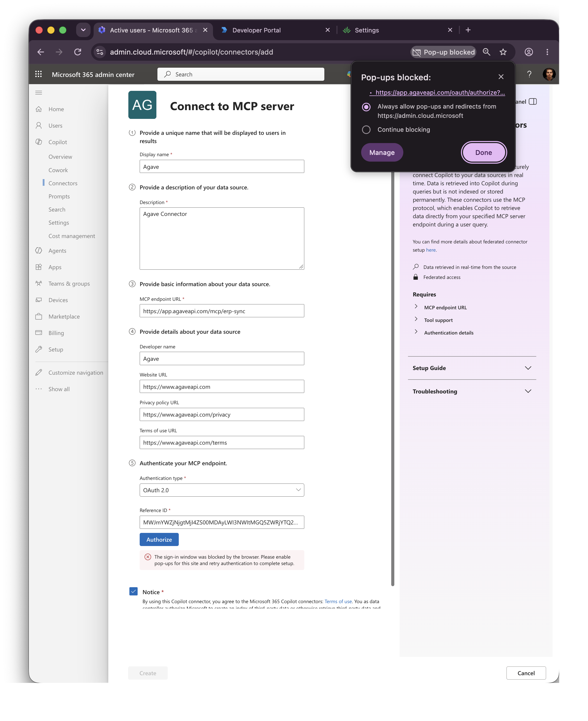
Task: Click Done in pop-up dialog
Action: pyautogui.click(x=483, y=153)
